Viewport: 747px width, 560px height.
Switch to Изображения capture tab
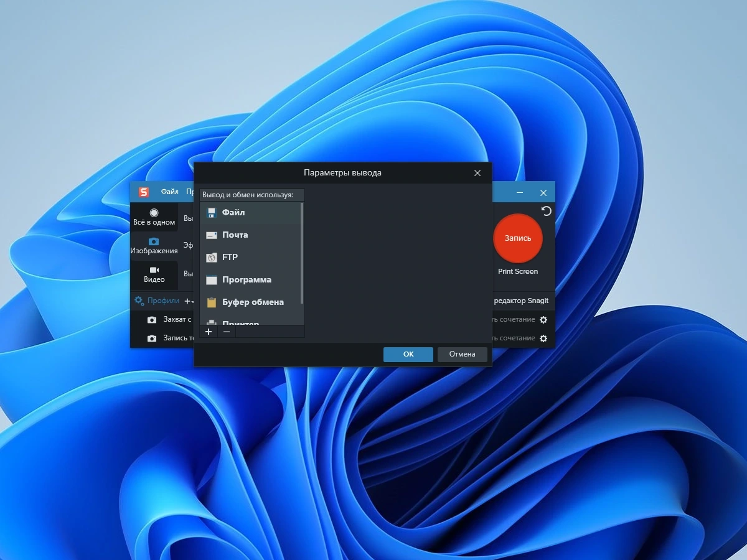154,246
